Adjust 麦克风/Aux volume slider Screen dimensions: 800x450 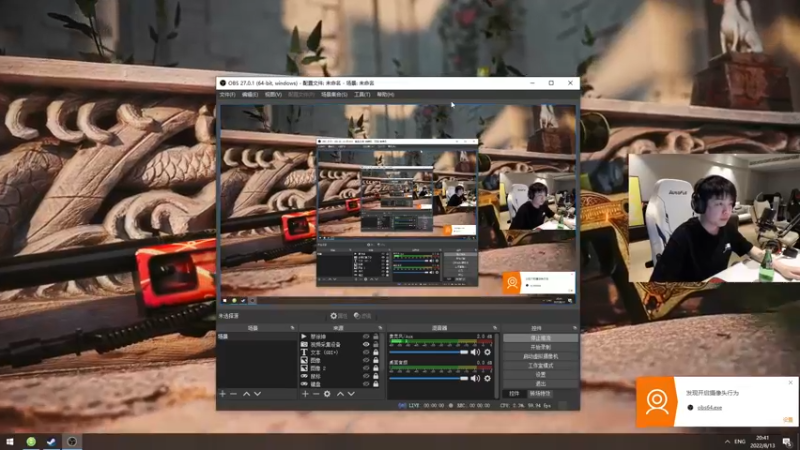pyautogui.click(x=429, y=352)
